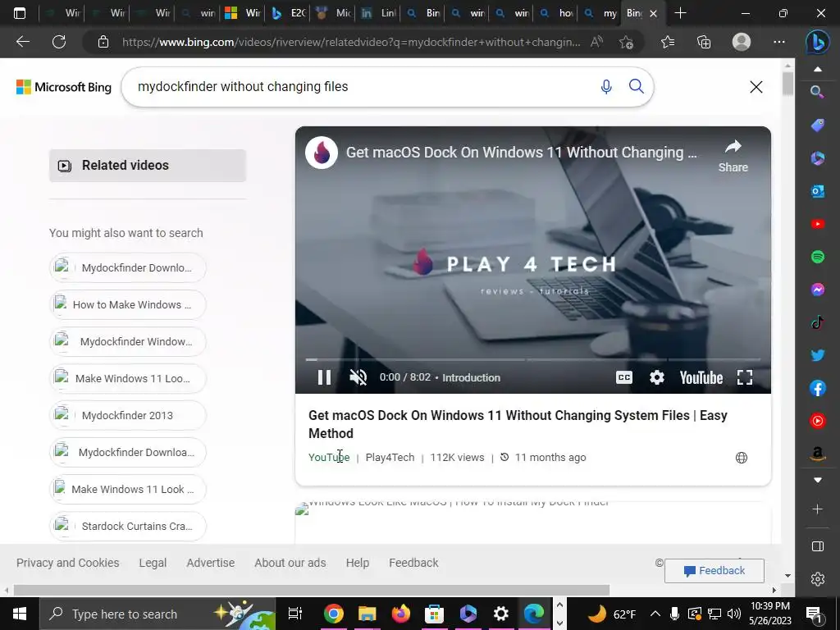This screenshot has height=630, width=840.
Task: Open Privacy and Cookies footer link
Action: 67,563
